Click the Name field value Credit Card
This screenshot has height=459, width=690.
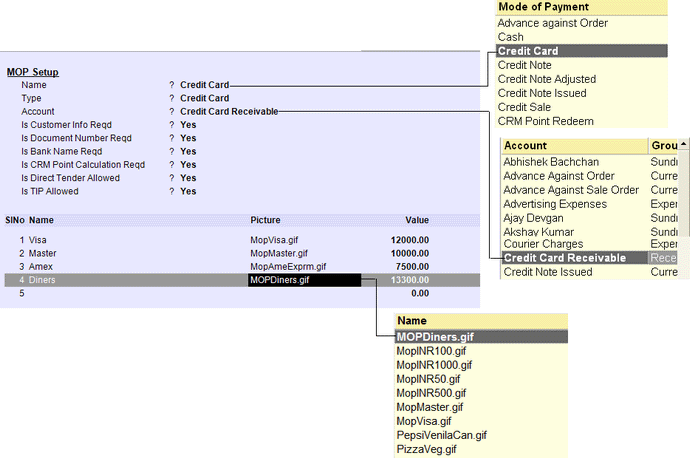pyautogui.click(x=204, y=85)
